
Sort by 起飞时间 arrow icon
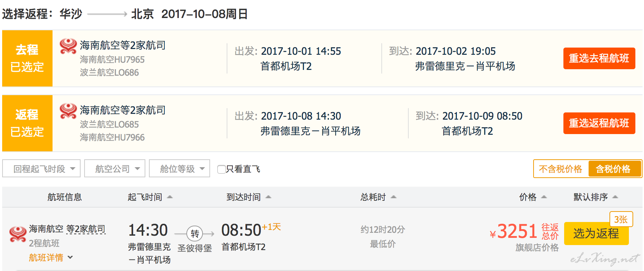click(x=170, y=197)
